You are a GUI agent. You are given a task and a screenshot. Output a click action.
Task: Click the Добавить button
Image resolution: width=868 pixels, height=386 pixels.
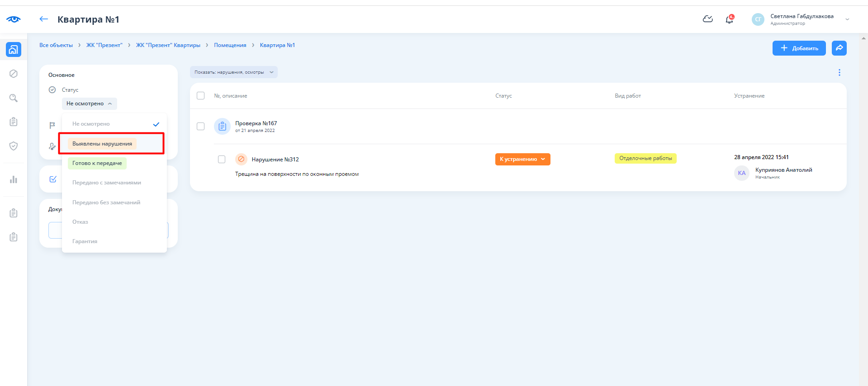click(799, 48)
